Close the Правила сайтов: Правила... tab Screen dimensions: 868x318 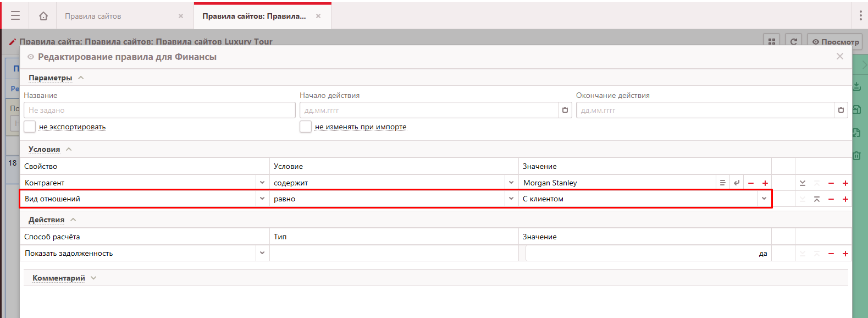318,16
